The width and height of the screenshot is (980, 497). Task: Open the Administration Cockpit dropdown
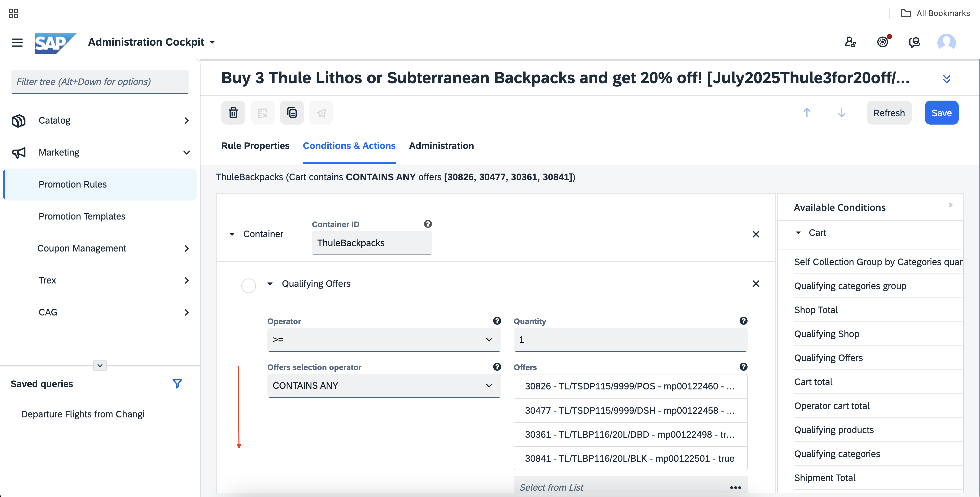coord(151,42)
